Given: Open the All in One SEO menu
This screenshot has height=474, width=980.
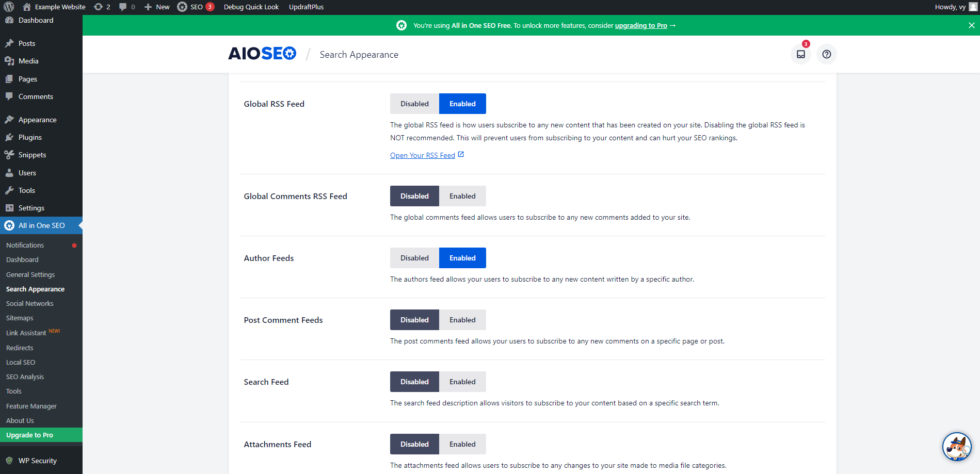Looking at the screenshot, I should point(41,225).
